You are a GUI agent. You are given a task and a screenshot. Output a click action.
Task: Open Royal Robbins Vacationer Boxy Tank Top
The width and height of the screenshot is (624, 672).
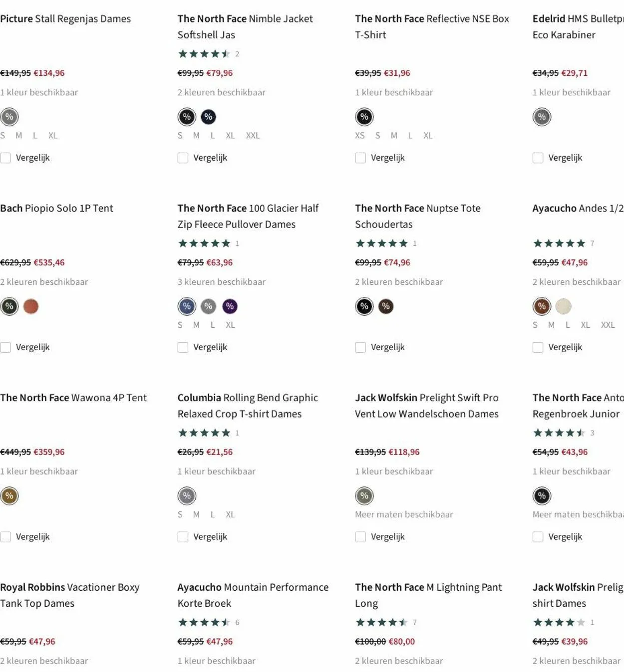click(x=69, y=595)
